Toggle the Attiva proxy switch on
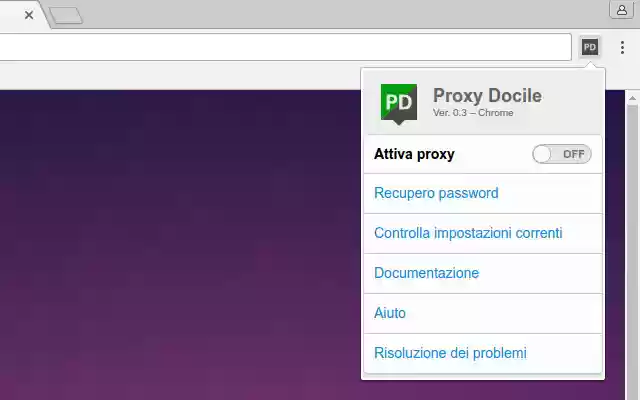Image resolution: width=640 pixels, height=400 pixels. (x=562, y=154)
